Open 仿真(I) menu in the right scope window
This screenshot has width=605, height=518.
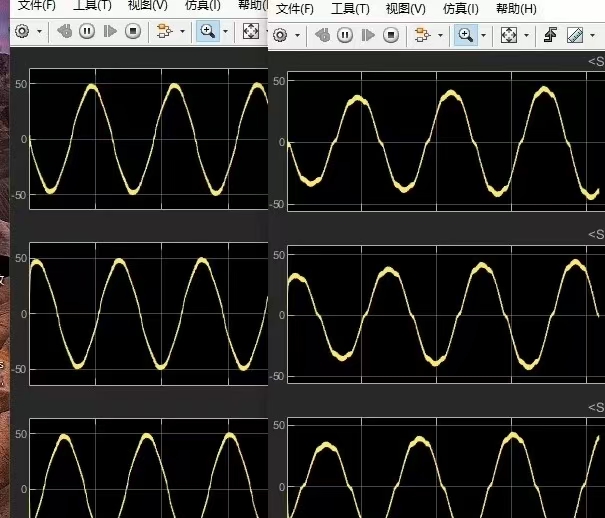[x=460, y=9]
